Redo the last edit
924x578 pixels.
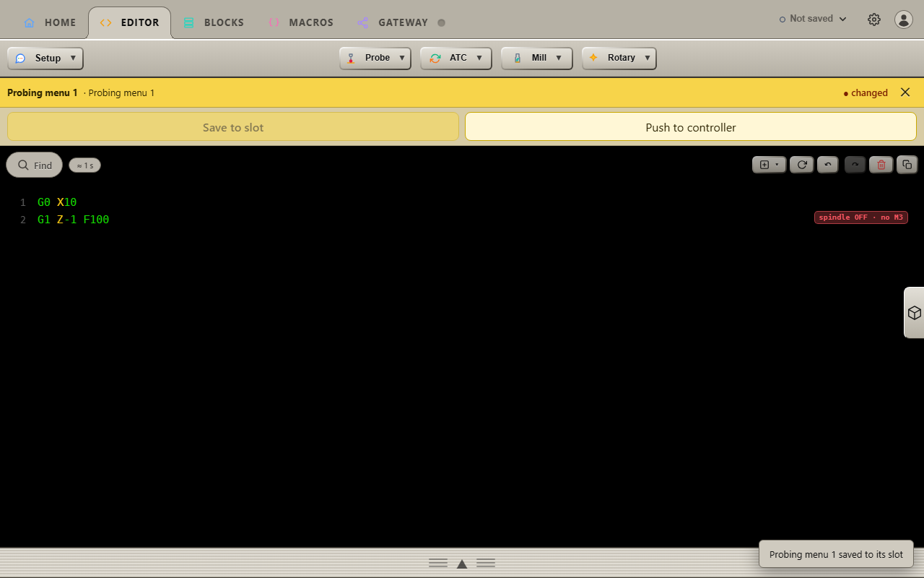pos(855,165)
